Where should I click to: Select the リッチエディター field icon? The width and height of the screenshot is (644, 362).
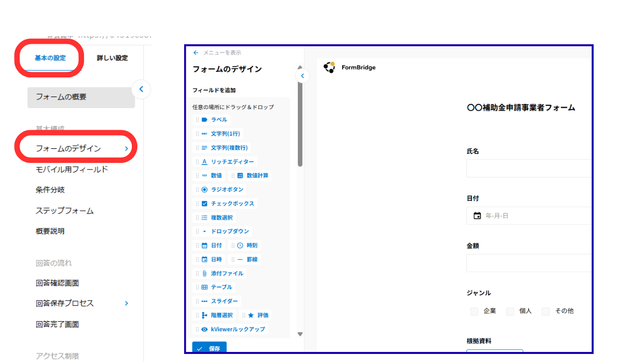[x=205, y=161]
